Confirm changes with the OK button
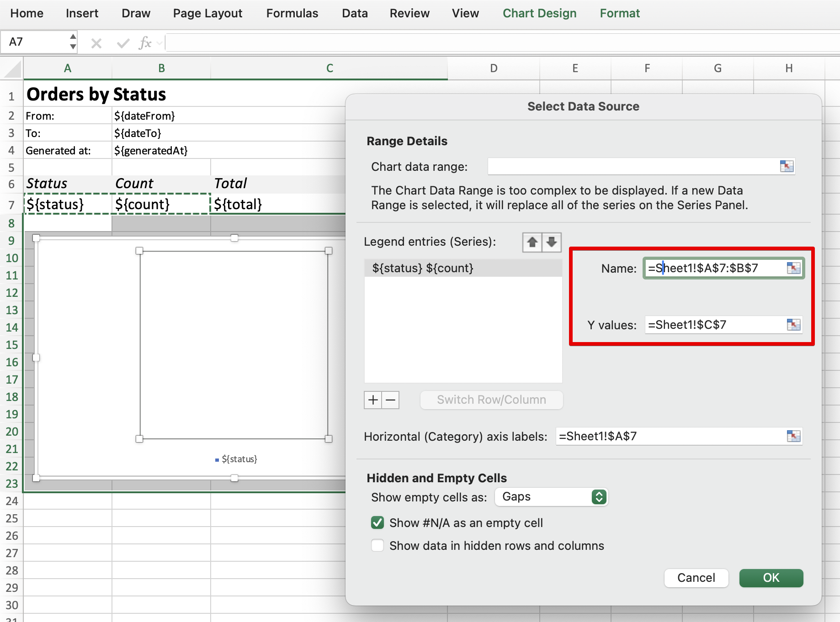840x622 pixels. [x=771, y=578]
